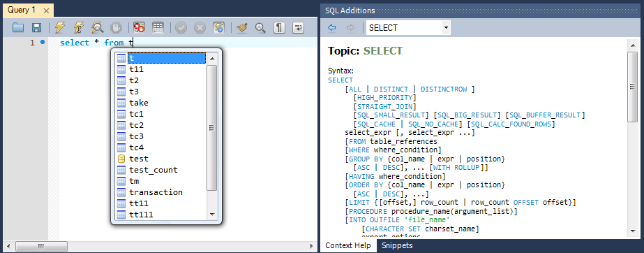Save the script with the floppy icon
The width and height of the screenshot is (644, 253).
click(36, 27)
